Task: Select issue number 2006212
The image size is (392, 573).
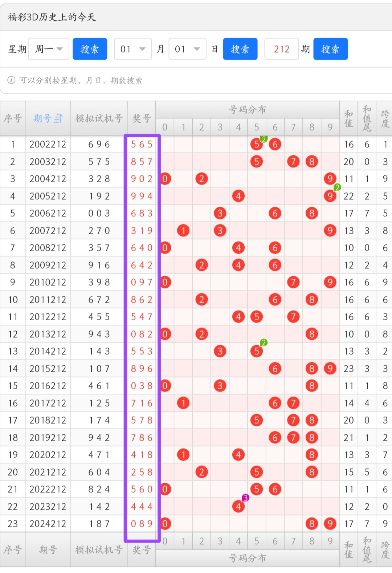Action: [x=48, y=214]
